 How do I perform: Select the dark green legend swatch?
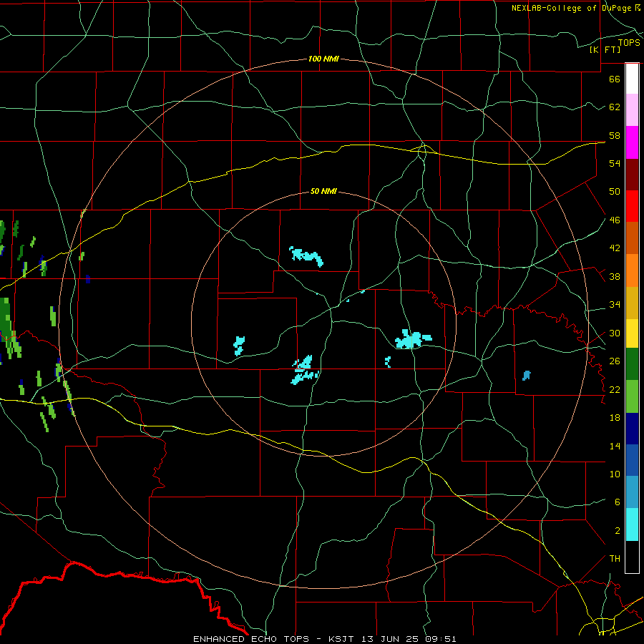pos(632,364)
